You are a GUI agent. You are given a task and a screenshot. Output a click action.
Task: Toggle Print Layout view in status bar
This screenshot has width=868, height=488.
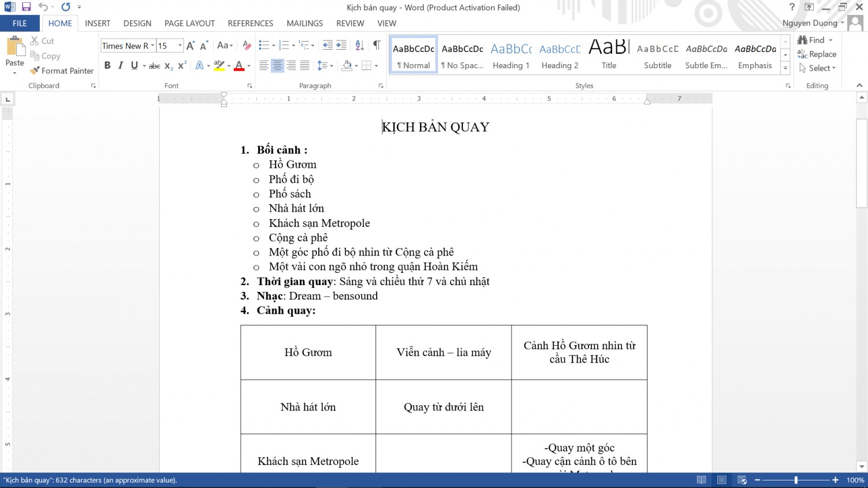(722, 480)
